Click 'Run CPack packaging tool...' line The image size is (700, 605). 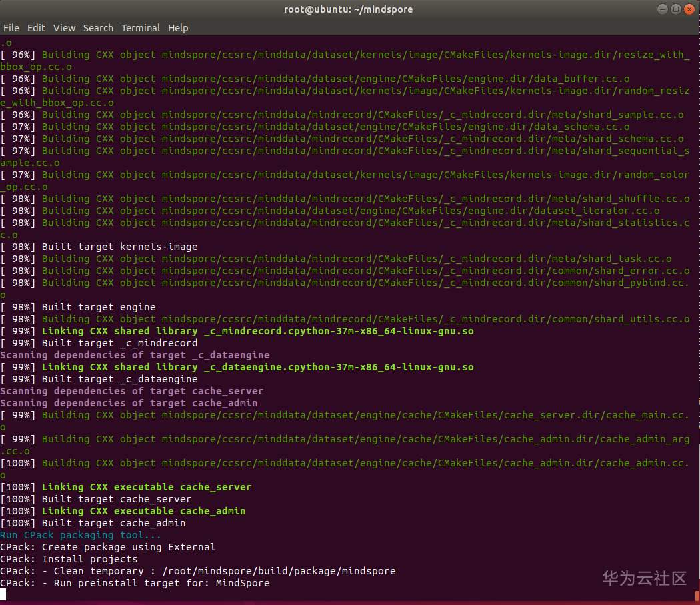coord(81,536)
